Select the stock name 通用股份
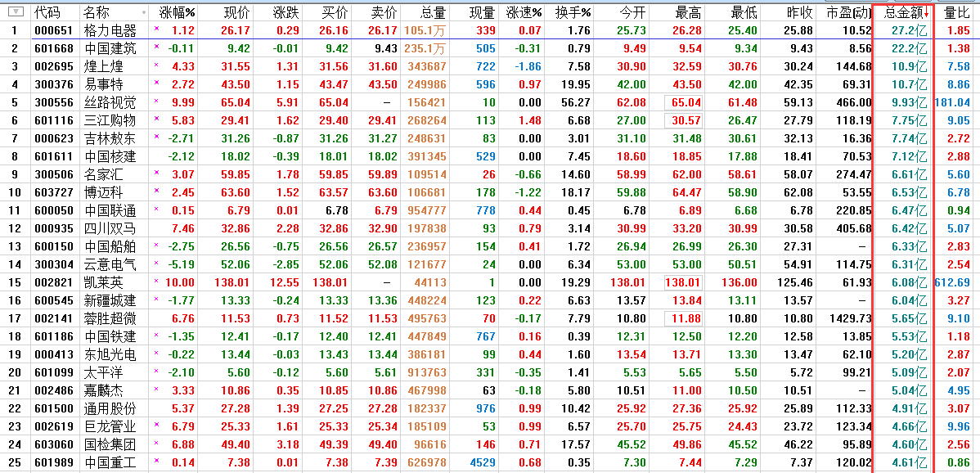Image resolution: width=980 pixels, height=473 pixels. 110,409
